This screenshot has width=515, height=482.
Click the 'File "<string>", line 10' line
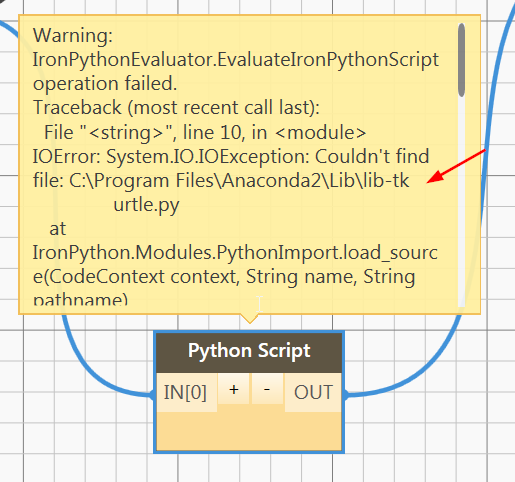click(x=205, y=133)
